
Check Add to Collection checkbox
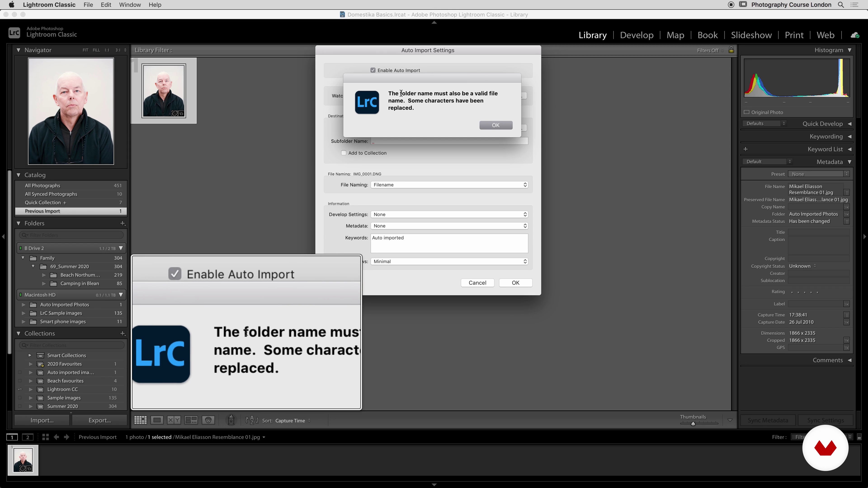pyautogui.click(x=344, y=152)
